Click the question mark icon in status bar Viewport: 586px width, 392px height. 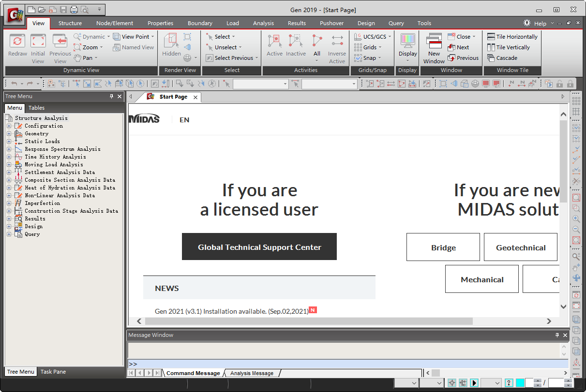click(x=509, y=383)
